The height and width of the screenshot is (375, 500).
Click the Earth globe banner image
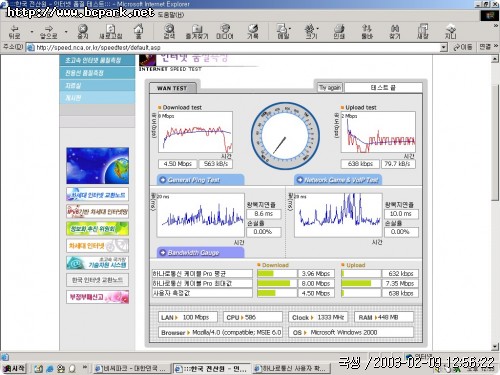click(97, 166)
